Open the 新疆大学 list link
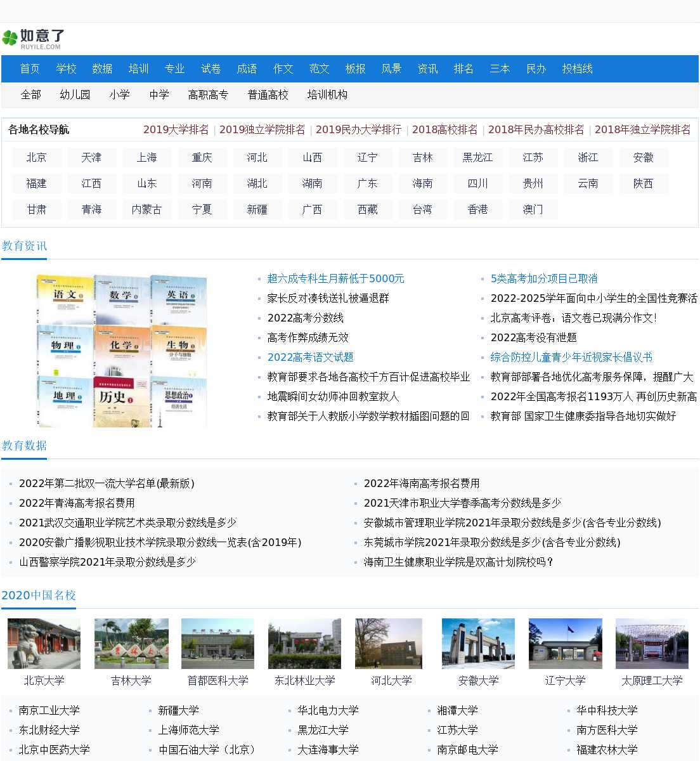 178,710
